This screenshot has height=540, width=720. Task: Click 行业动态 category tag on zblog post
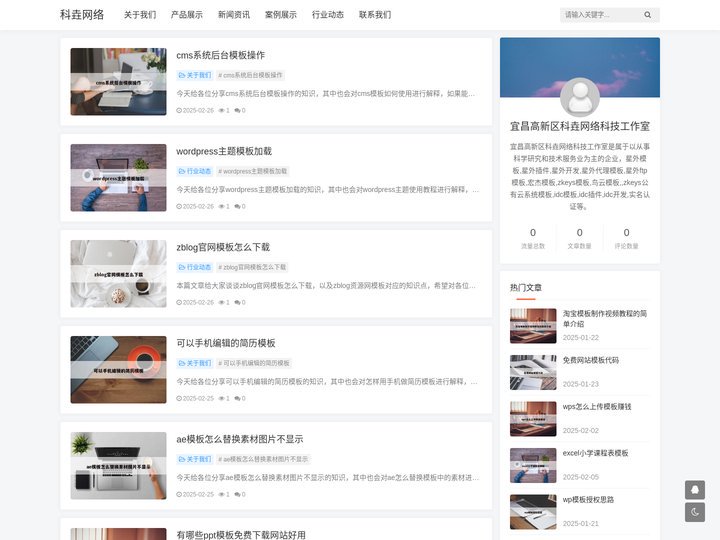pyautogui.click(x=195, y=267)
